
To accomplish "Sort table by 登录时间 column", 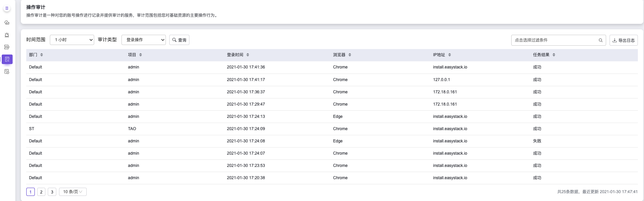I will 248,55.
